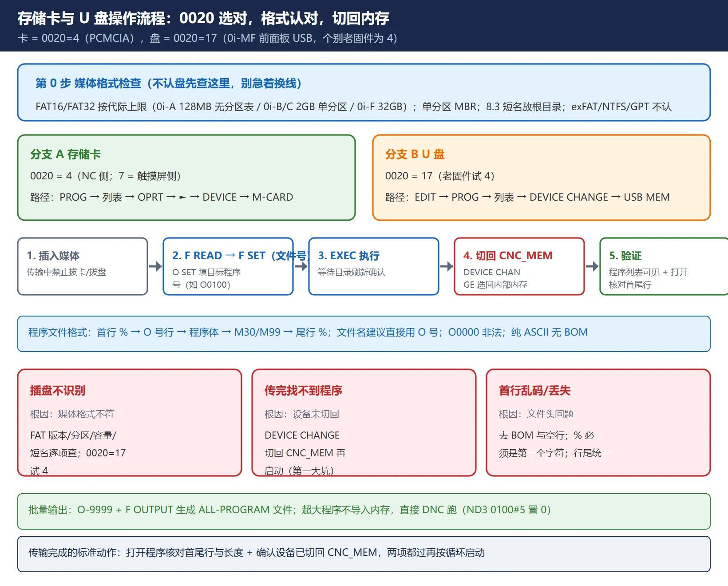Click the card heading "传完找不到程序"
This screenshot has width=728, height=586.
point(303,391)
